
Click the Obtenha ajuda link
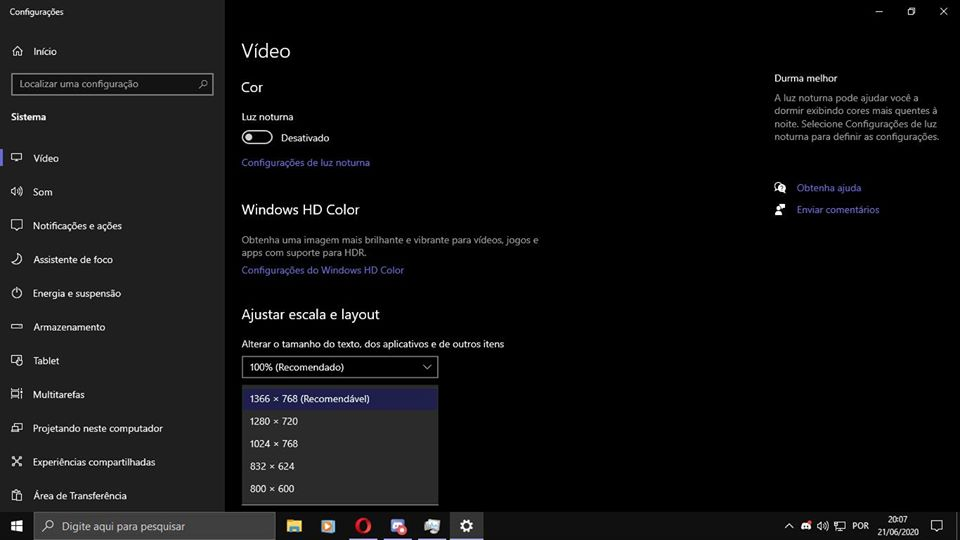pyautogui.click(x=828, y=188)
